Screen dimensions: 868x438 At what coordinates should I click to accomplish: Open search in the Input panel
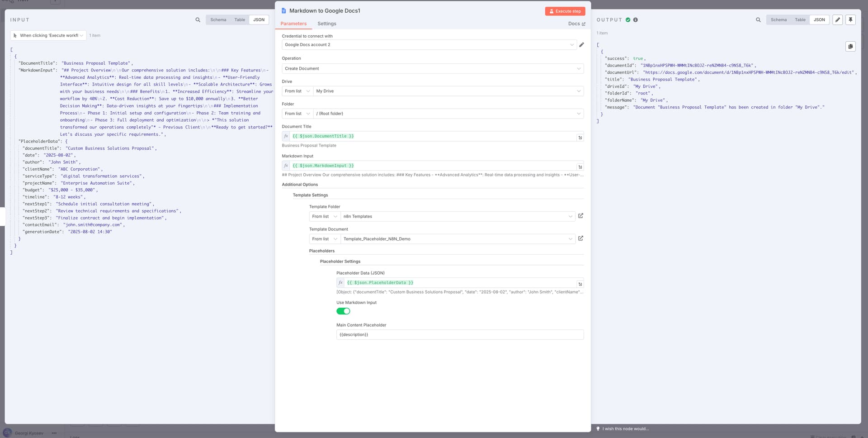[x=198, y=20]
